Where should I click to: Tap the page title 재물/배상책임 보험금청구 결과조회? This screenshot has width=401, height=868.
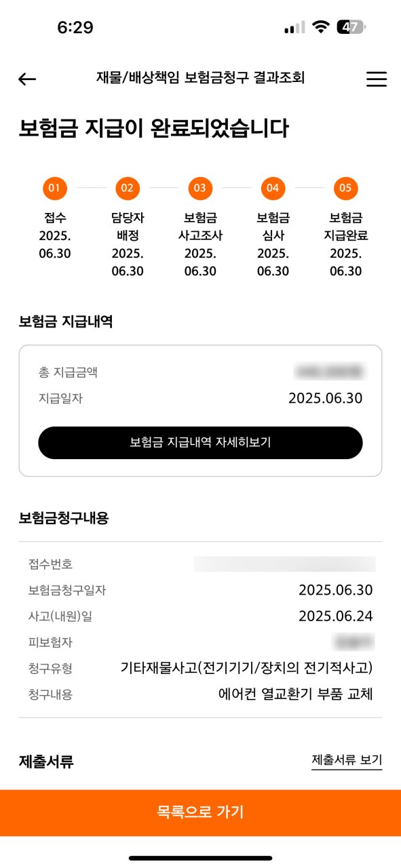[x=200, y=78]
